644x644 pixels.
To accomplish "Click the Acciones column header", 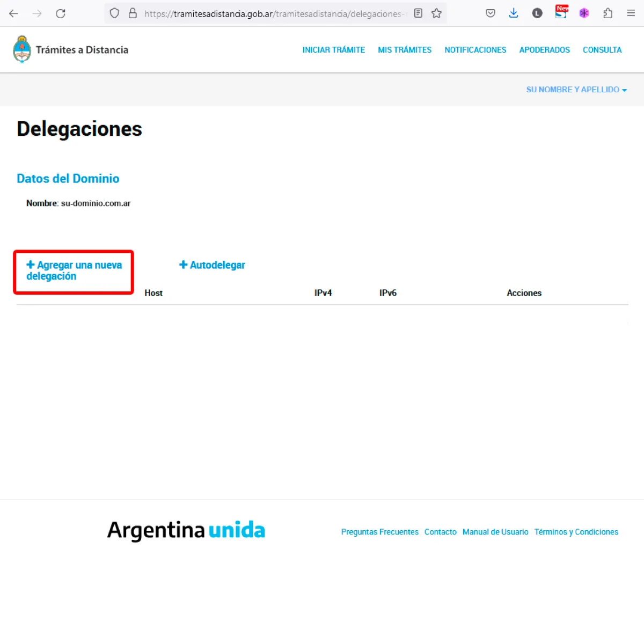I will tap(524, 293).
